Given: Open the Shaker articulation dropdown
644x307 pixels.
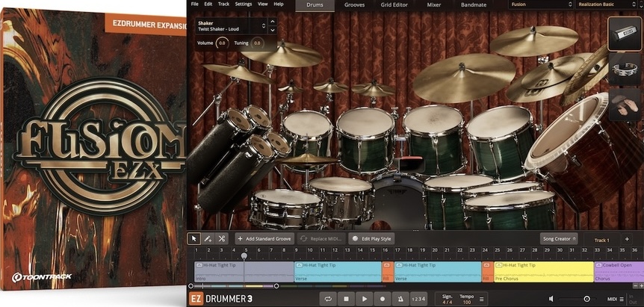Looking at the screenshot, I should click(x=232, y=26).
